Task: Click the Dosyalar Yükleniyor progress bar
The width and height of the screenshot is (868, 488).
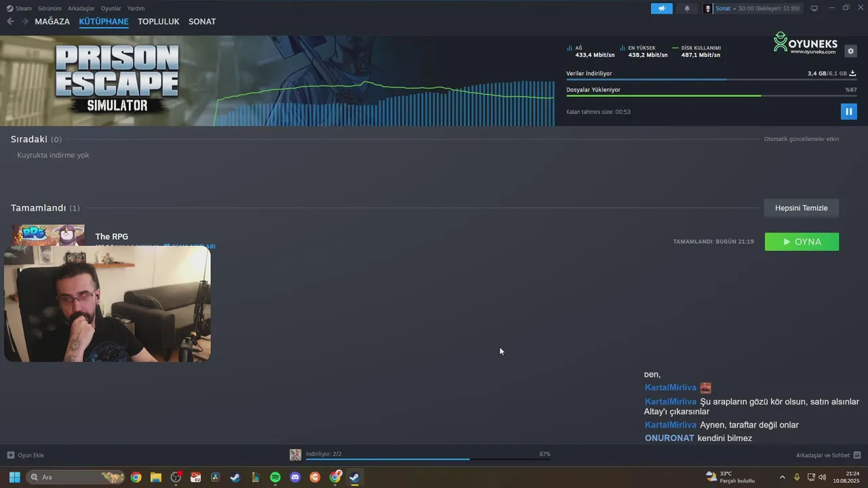Action: tap(711, 96)
